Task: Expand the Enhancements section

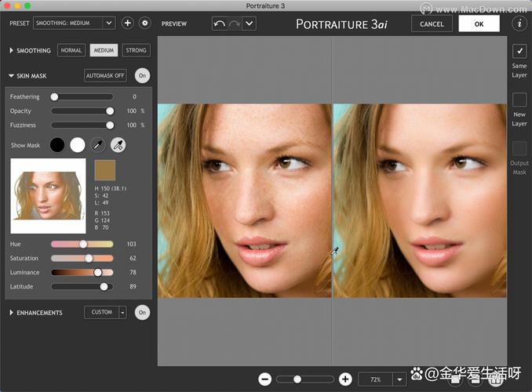Action: tap(11, 313)
